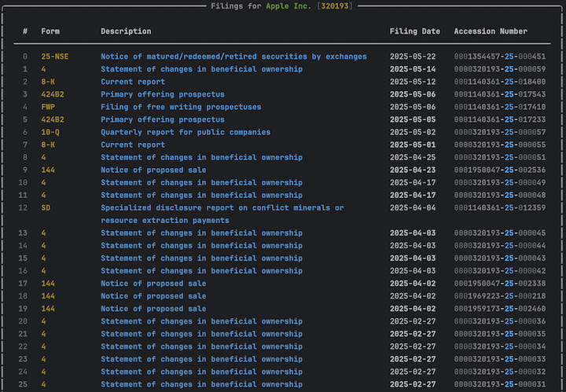Select accession number 0000320193-25-000043
Screen dimensions: 566x392
pos(500,258)
